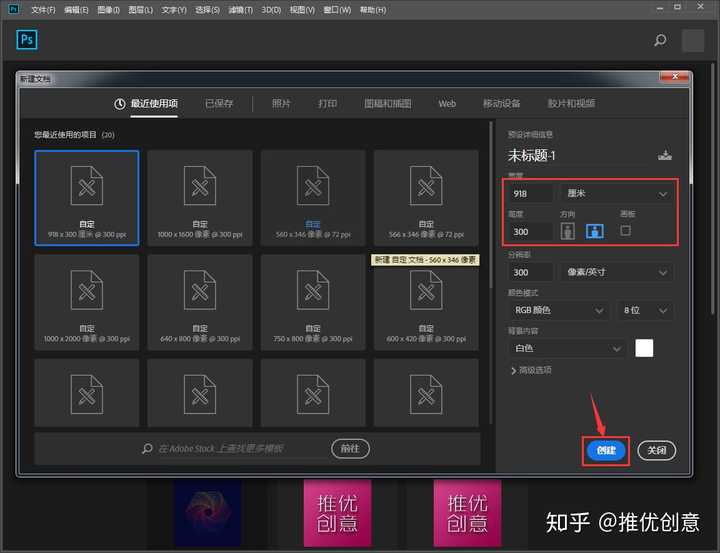720x553 pixels.
Task: Open the resolution units dropdown 像素/英寸
Action: click(617, 272)
